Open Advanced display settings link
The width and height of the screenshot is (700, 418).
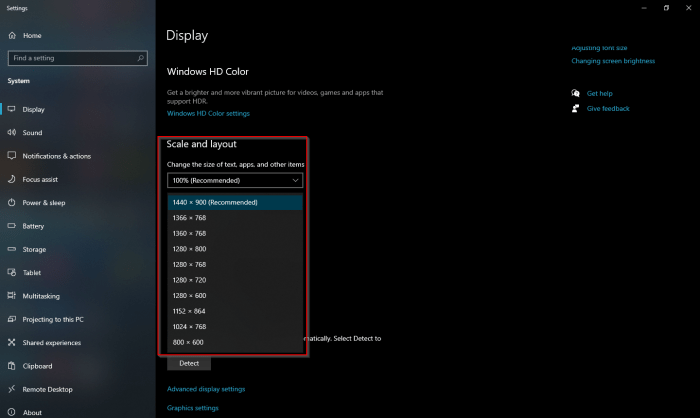click(206, 389)
